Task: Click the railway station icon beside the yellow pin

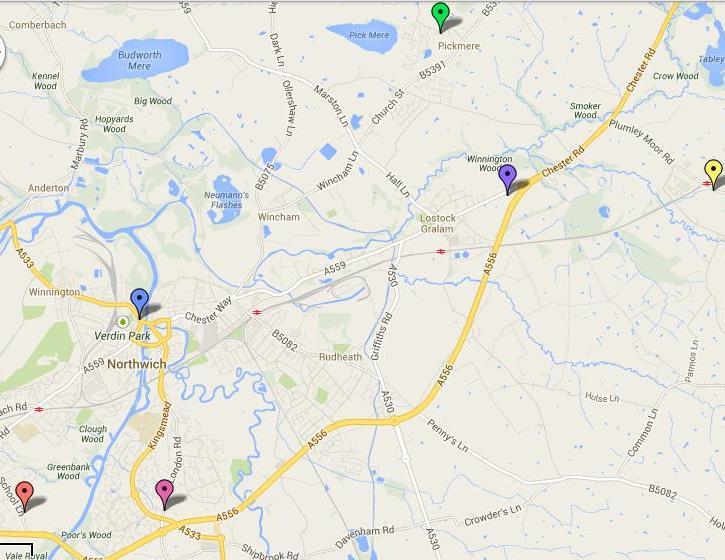Action: (706, 184)
